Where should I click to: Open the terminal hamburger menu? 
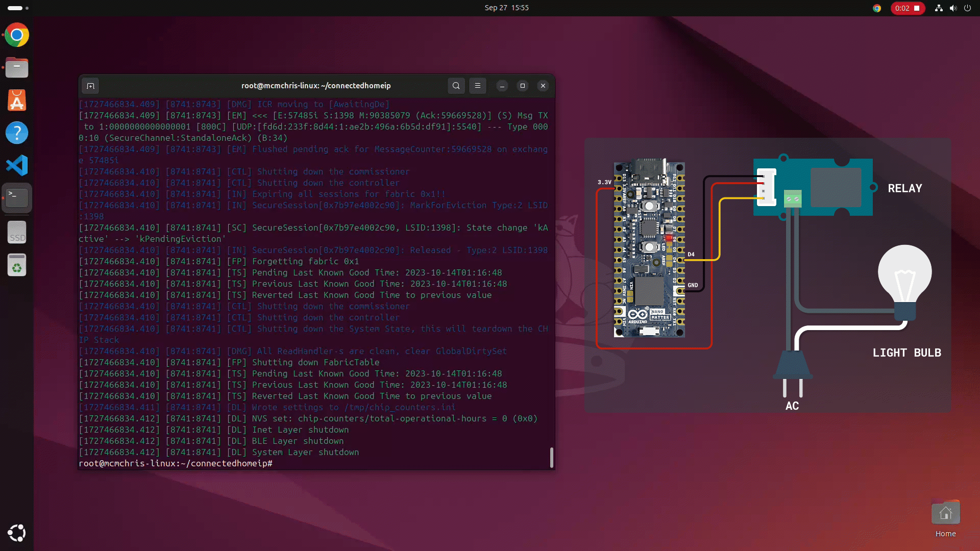click(478, 86)
